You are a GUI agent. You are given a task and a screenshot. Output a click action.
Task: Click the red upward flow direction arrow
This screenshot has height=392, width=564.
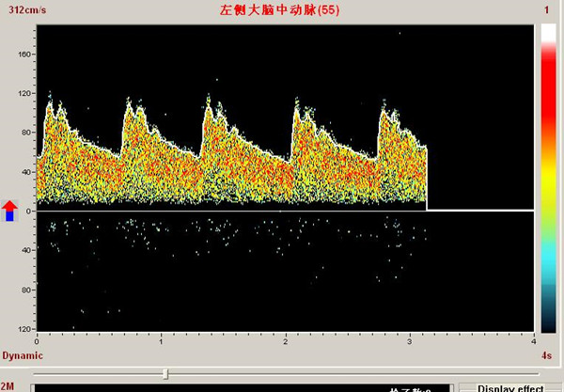click(x=9, y=205)
